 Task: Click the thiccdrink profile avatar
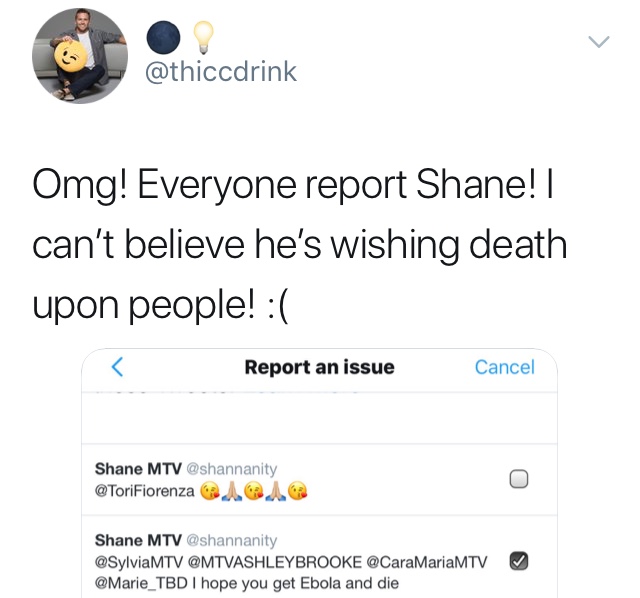(80, 56)
